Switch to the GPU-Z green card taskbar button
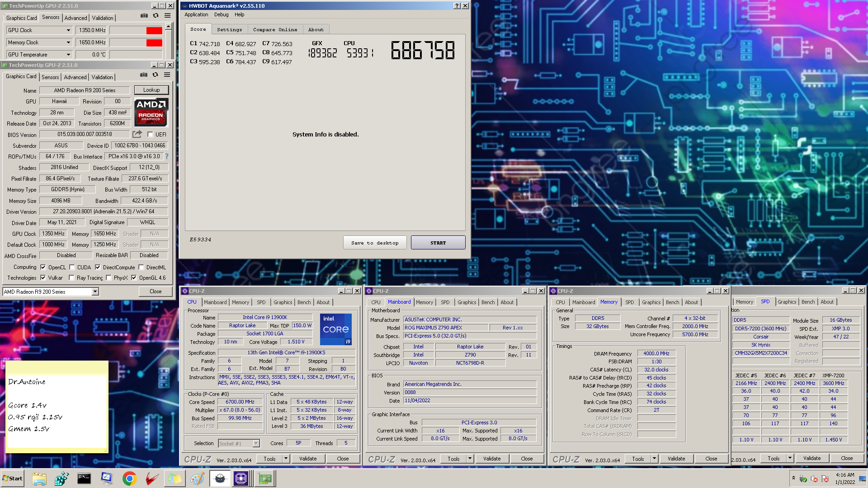Image resolution: width=868 pixels, height=488 pixels. (x=265, y=479)
